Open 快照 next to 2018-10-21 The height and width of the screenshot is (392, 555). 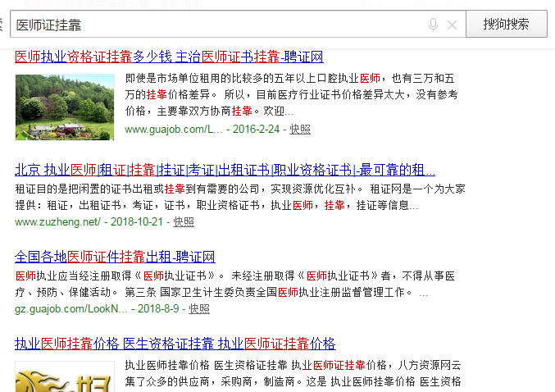click(x=184, y=222)
